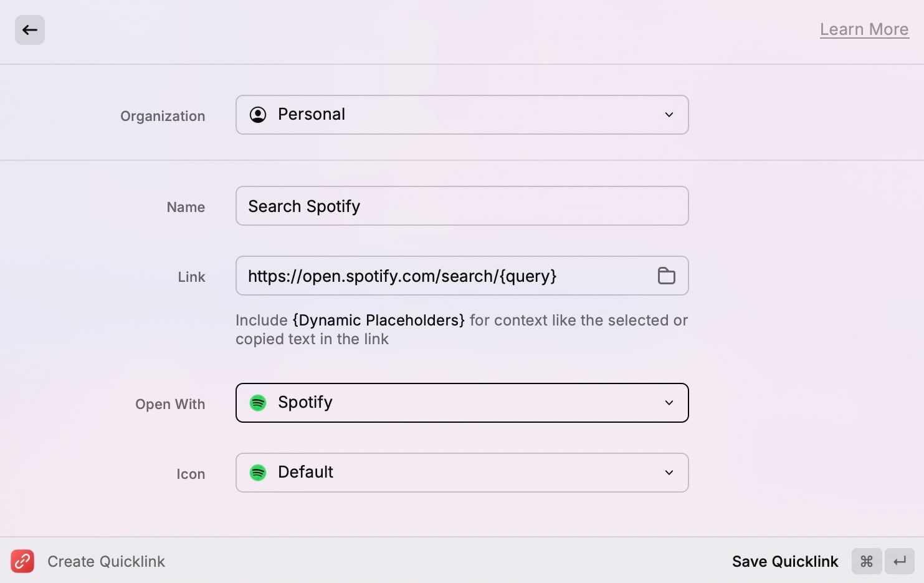Click the Default icon option text

pos(305,473)
